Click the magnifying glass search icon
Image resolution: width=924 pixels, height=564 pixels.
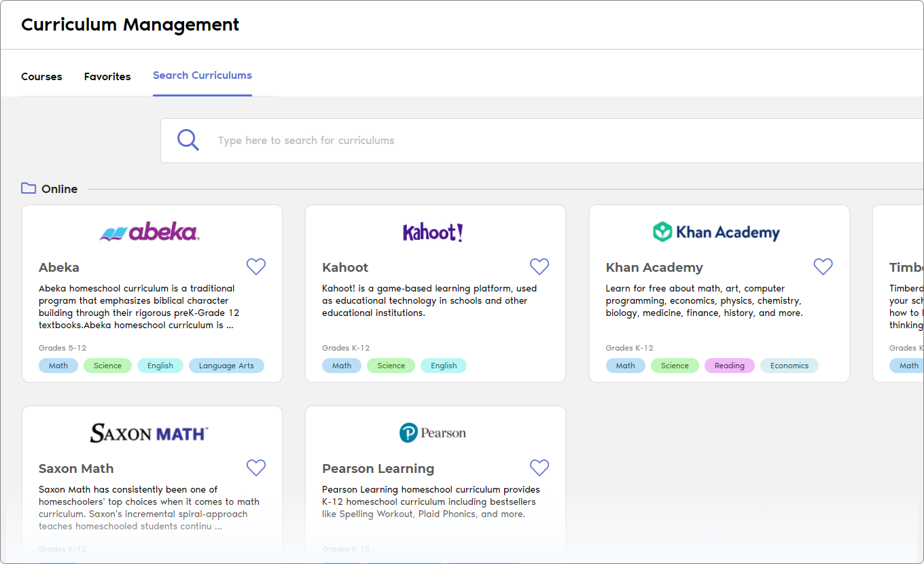click(188, 140)
